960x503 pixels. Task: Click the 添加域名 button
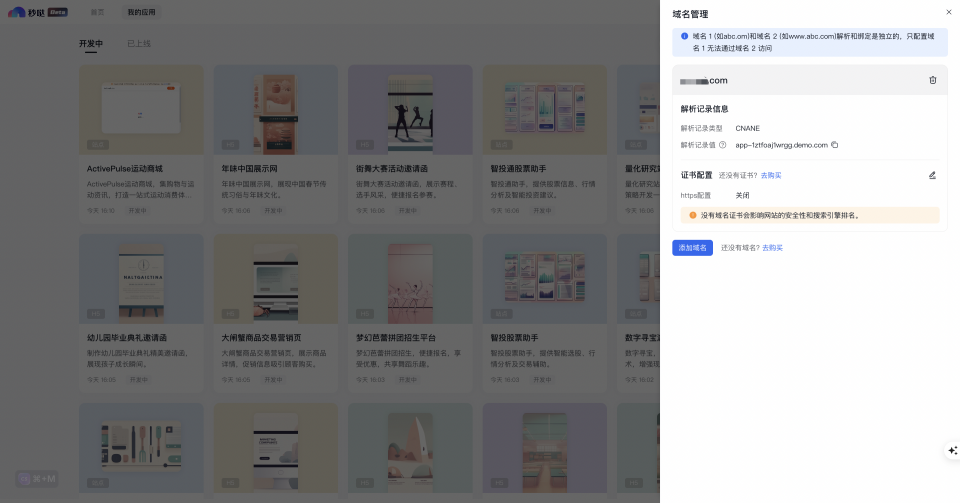point(692,247)
